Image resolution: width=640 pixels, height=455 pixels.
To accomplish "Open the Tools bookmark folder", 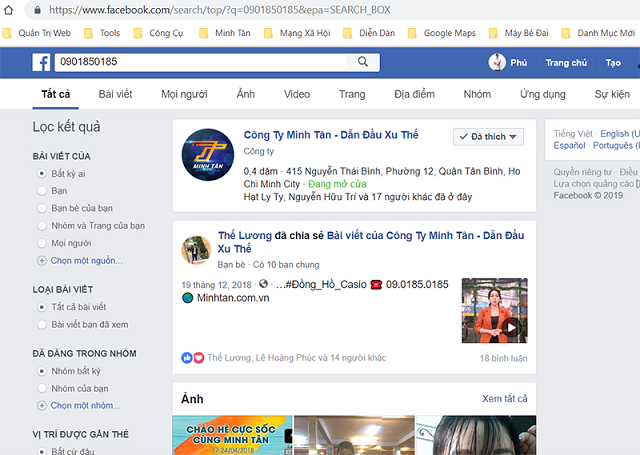I will point(102,33).
